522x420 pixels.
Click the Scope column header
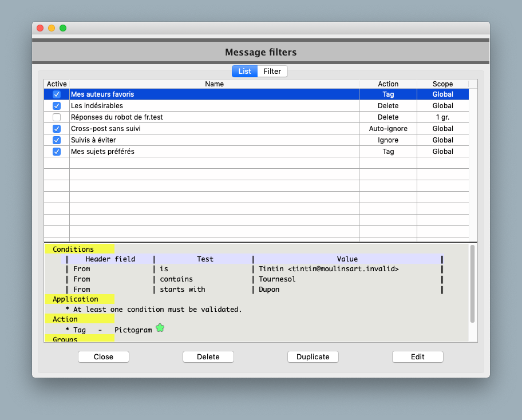[442, 84]
